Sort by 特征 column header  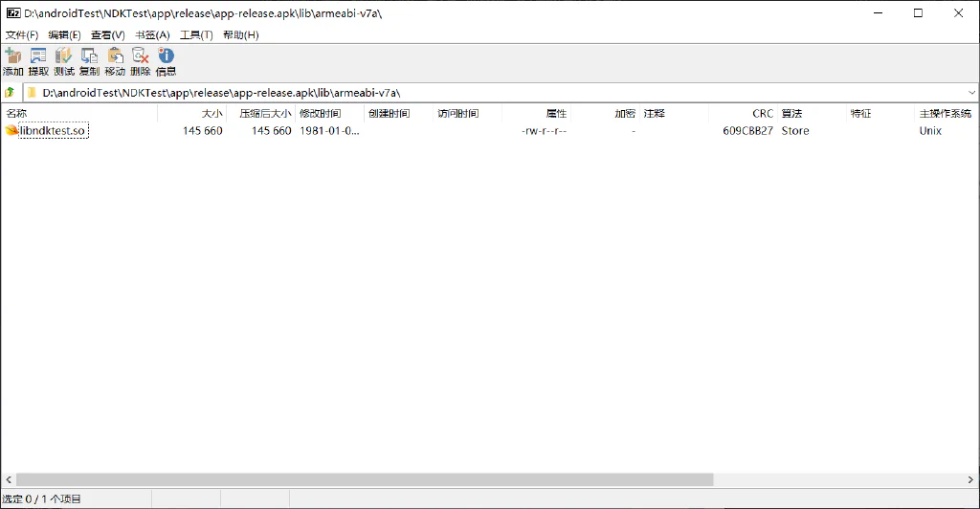click(x=880, y=113)
